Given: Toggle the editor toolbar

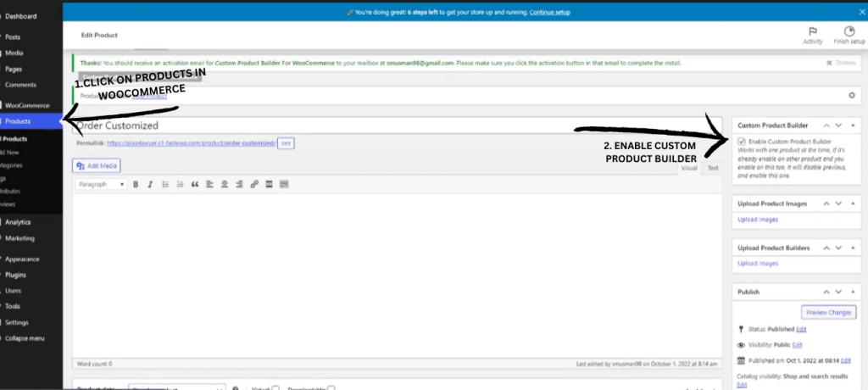Looking at the screenshot, I should pyautogui.click(x=284, y=185).
